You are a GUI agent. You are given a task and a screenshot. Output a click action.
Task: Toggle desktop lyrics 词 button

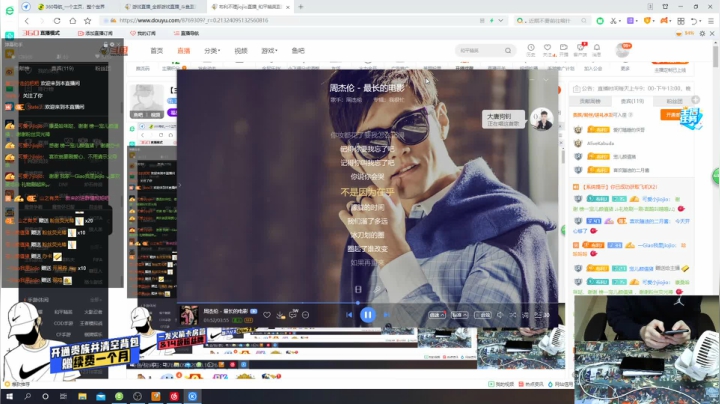525,315
